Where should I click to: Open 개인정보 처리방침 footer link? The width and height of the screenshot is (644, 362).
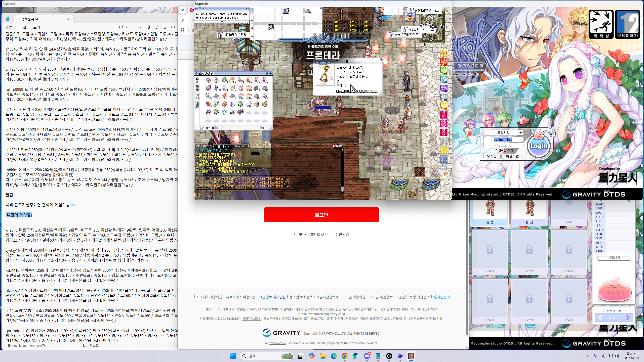[272, 297]
